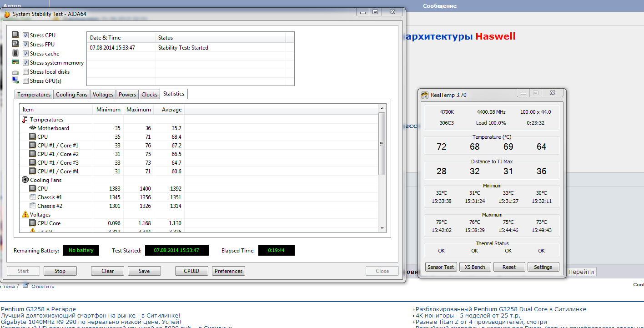Click the CPU chip icon beside Stress CPU

point(15,35)
